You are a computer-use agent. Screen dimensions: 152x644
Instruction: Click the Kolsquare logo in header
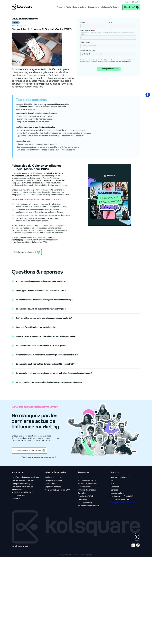[x=22, y=7]
